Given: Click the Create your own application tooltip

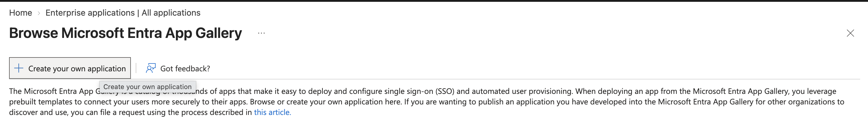Looking at the screenshot, I should (147, 87).
